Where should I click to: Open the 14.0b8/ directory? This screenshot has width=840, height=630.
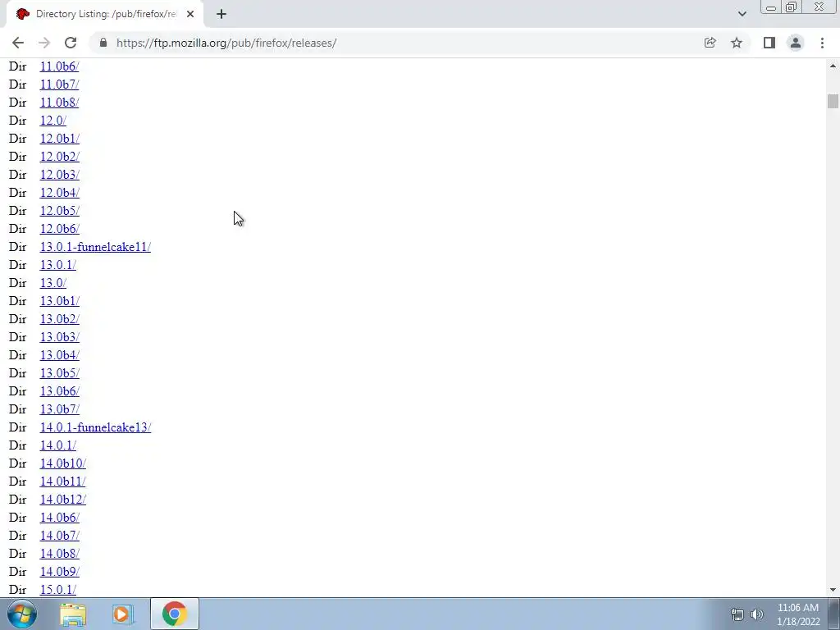59,554
